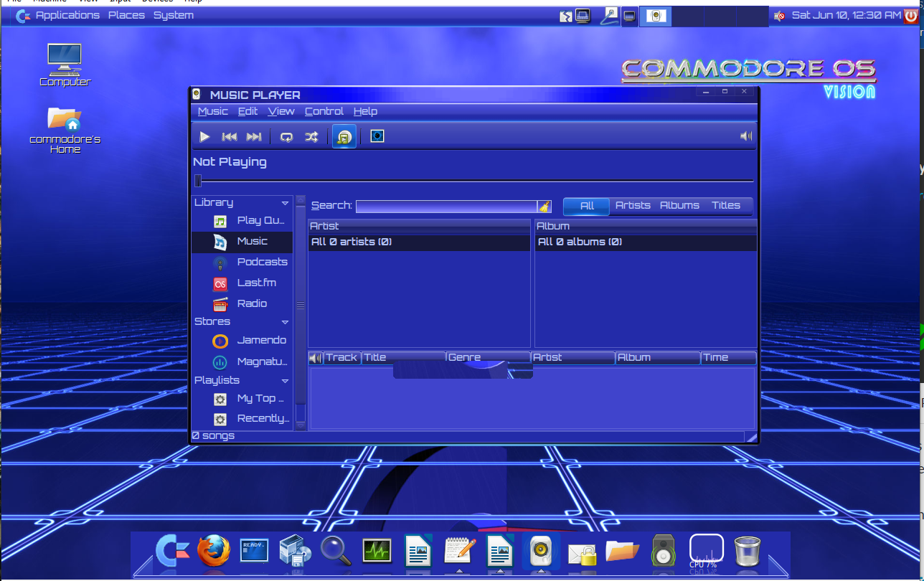924x581 pixels.
Task: Start playback with the Play button
Action: [x=204, y=136]
